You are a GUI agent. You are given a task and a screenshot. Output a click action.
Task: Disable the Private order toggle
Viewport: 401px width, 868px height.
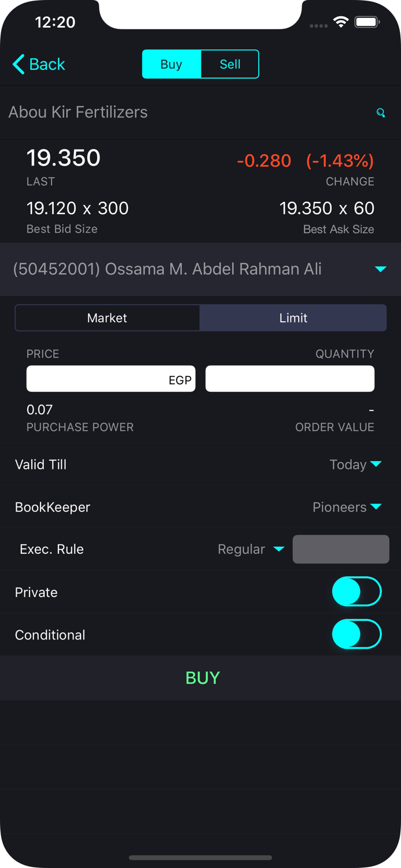point(356,591)
